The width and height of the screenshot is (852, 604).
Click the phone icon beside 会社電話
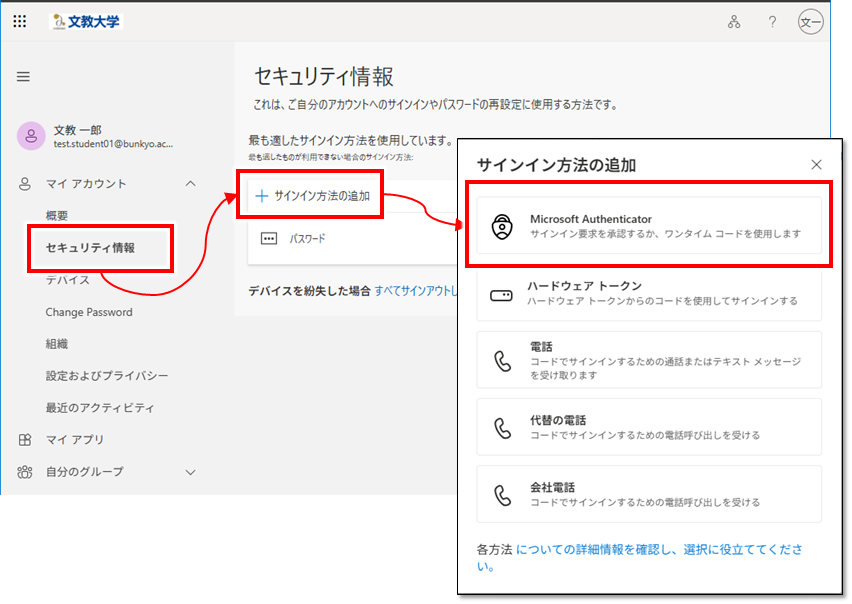click(503, 495)
